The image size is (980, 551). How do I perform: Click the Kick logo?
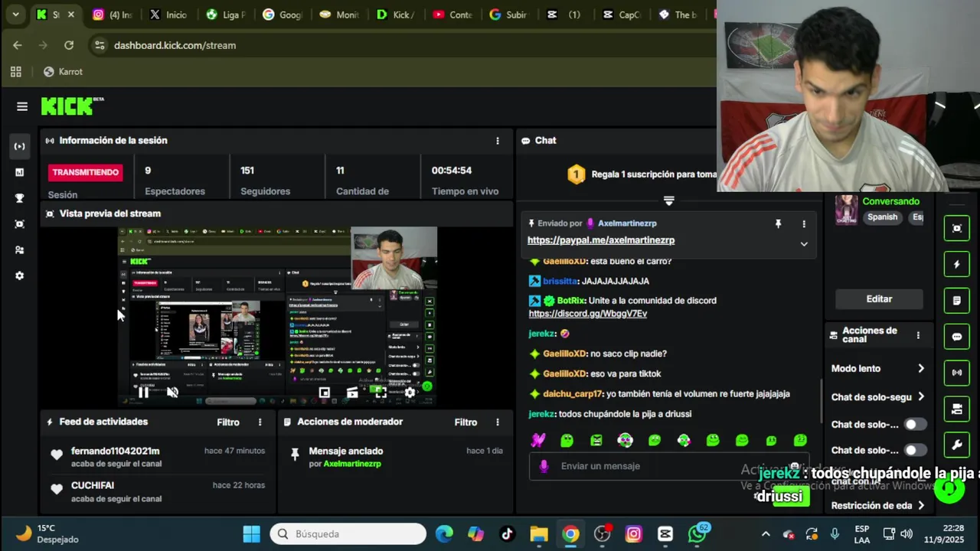72,106
